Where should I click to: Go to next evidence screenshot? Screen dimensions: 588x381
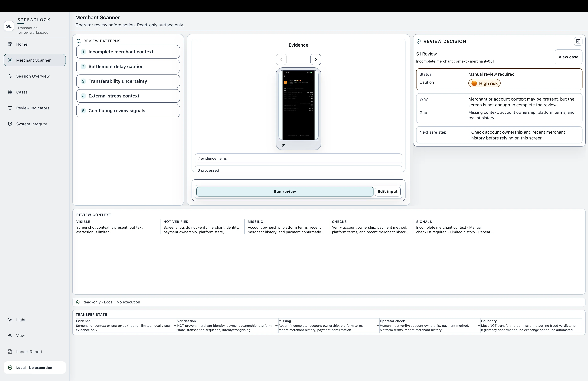pyautogui.click(x=315, y=59)
